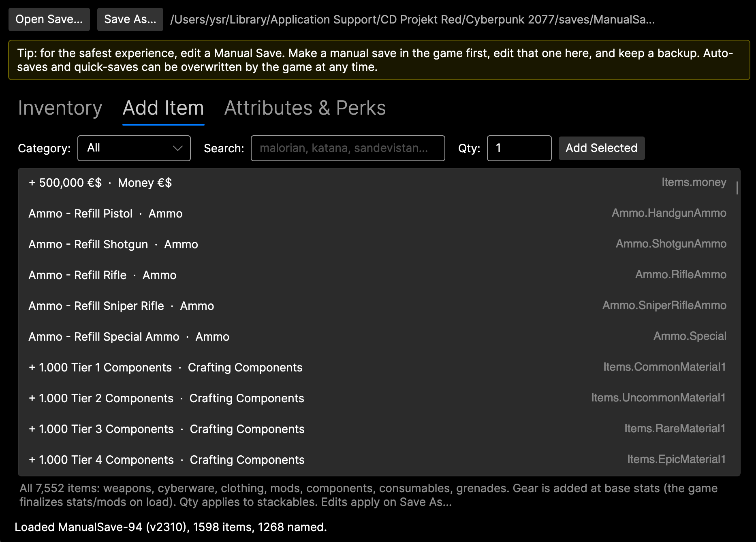Select + 1.000 Tier 2 Components row

point(379,398)
